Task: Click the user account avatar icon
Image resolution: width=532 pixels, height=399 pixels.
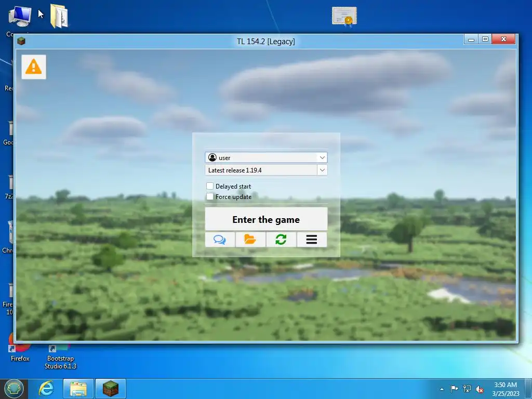Action: (x=212, y=157)
